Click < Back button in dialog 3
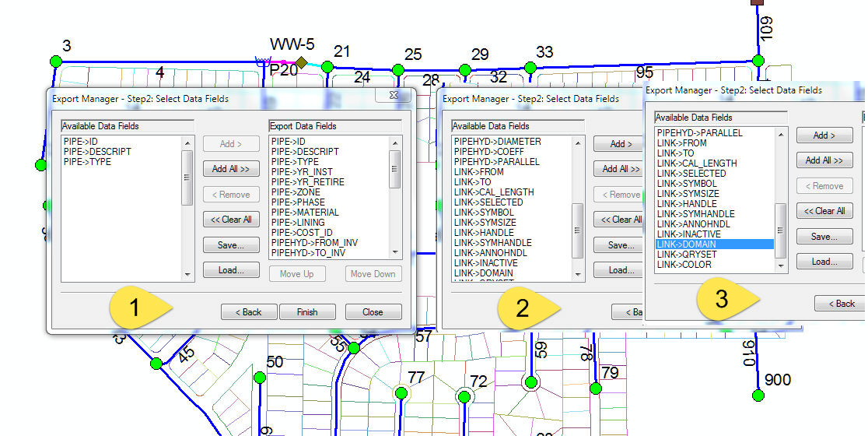868x436 pixels. 842,304
